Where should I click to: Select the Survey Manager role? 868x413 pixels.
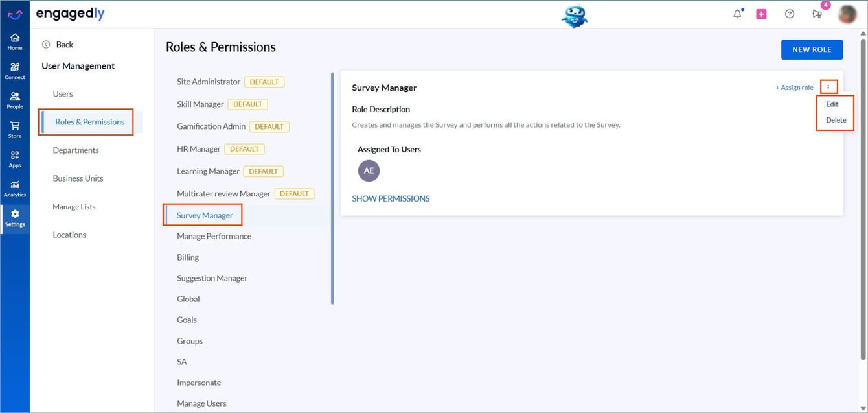205,215
